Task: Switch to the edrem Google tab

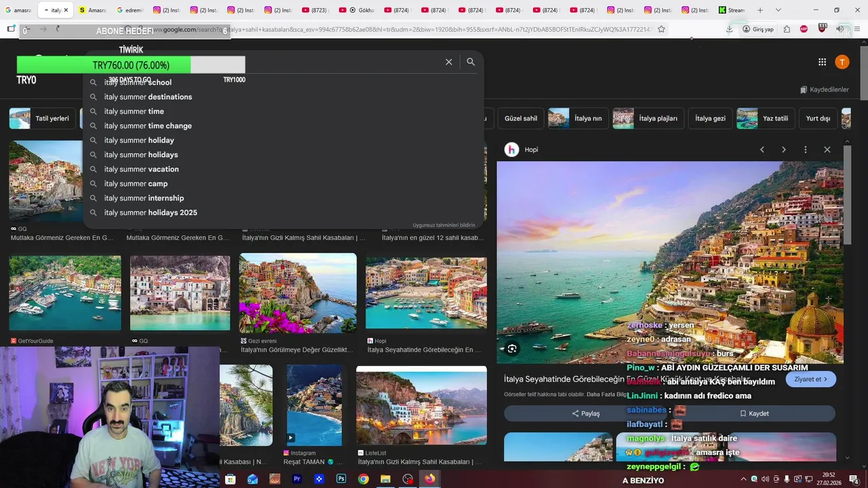Action: coord(130,10)
